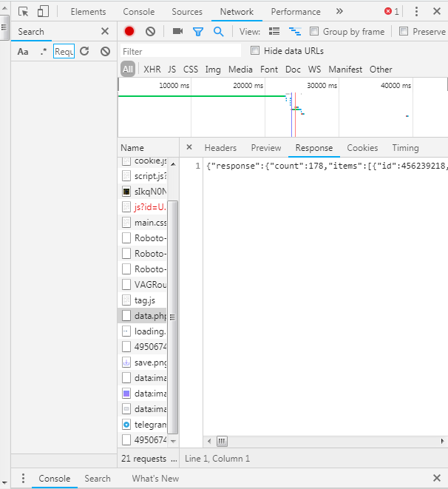
Task: Click request list scrollbar up arrow
Action: (173, 163)
